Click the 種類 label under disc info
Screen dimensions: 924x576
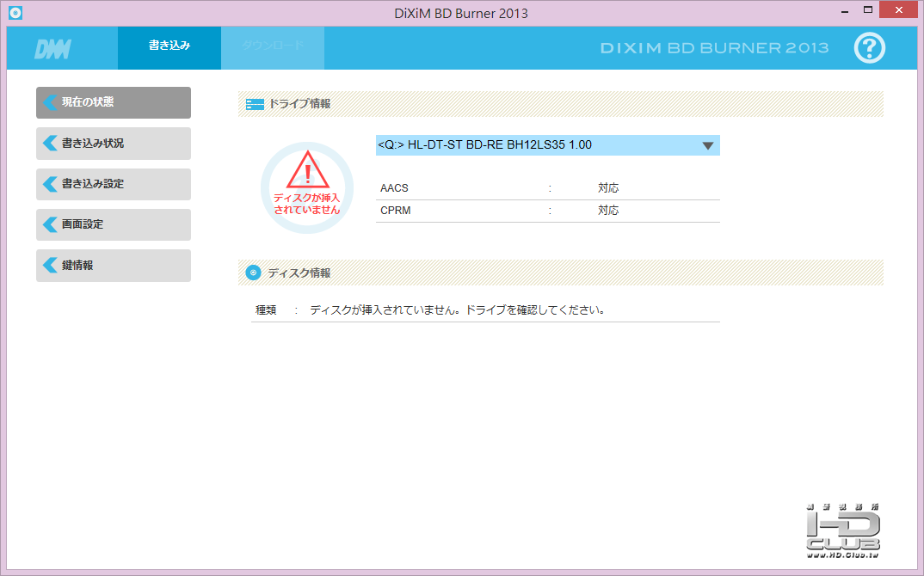point(266,309)
